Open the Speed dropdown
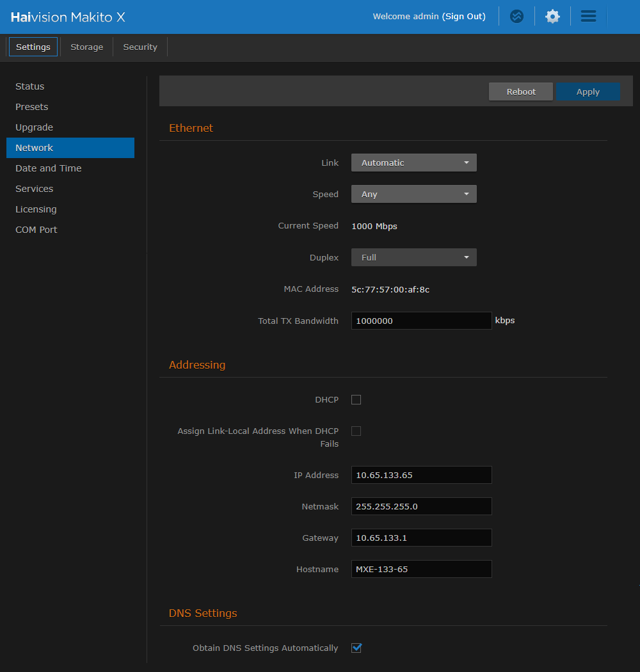 coord(413,195)
